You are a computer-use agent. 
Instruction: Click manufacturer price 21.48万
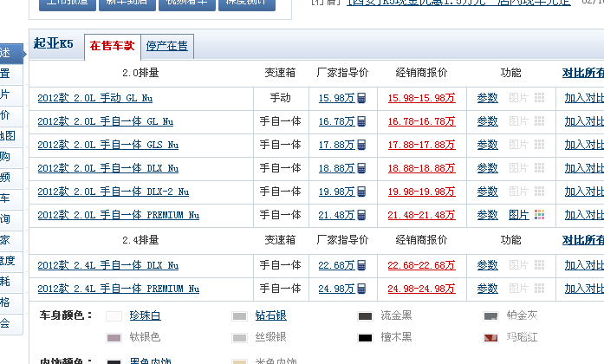tap(337, 215)
